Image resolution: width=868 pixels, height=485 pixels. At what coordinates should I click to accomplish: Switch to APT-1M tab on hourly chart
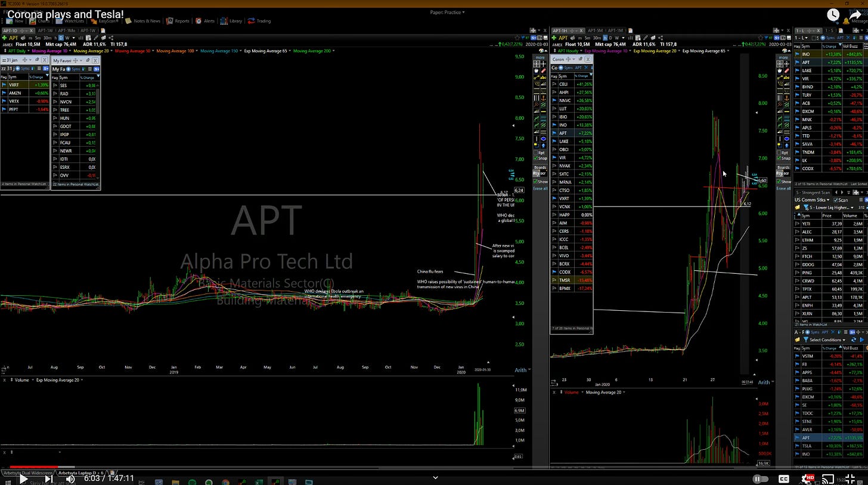(x=616, y=30)
